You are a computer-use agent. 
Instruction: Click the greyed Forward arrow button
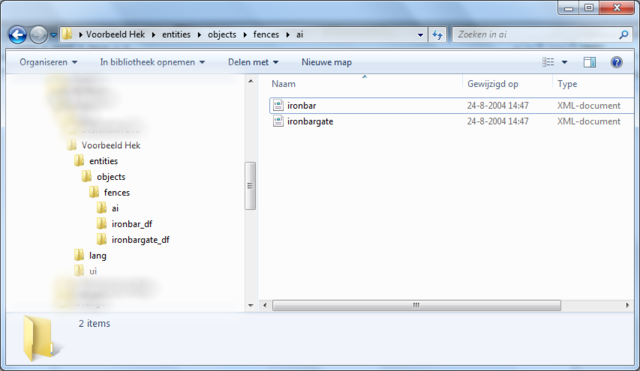click(x=38, y=35)
